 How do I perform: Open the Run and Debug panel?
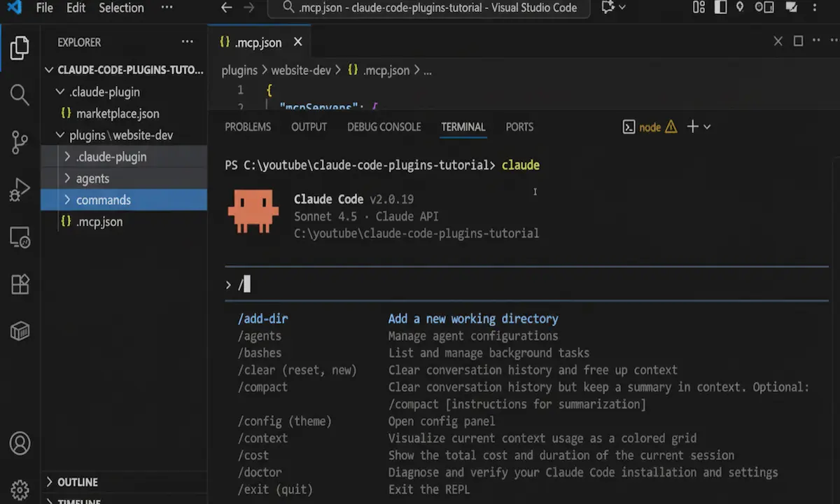tap(20, 188)
